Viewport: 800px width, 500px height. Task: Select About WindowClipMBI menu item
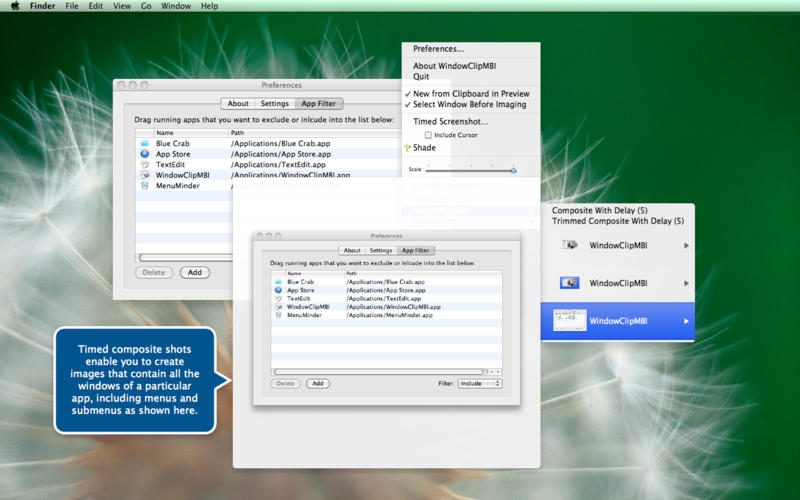click(x=455, y=66)
